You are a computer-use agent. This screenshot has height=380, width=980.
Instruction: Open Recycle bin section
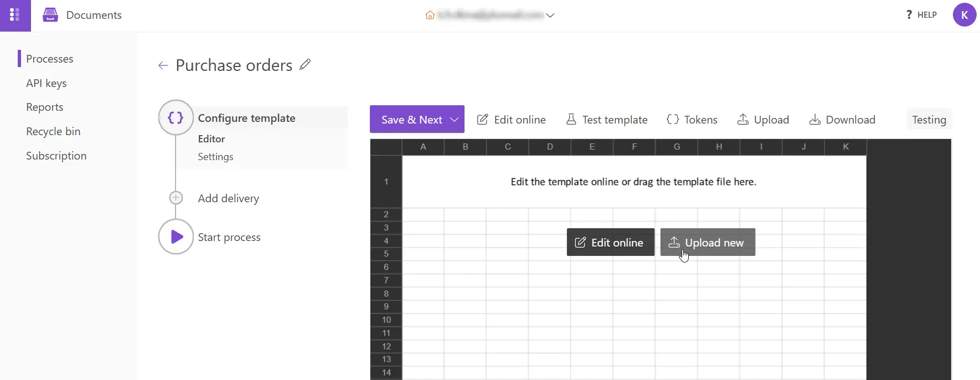(53, 131)
